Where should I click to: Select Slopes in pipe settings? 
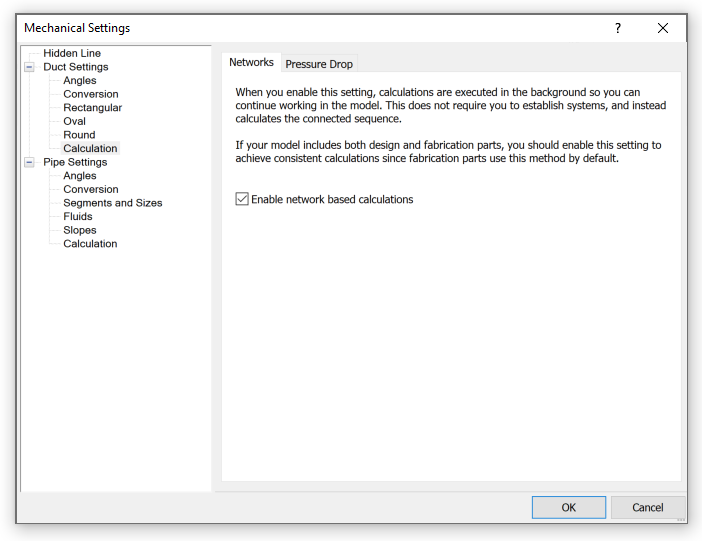[80, 230]
